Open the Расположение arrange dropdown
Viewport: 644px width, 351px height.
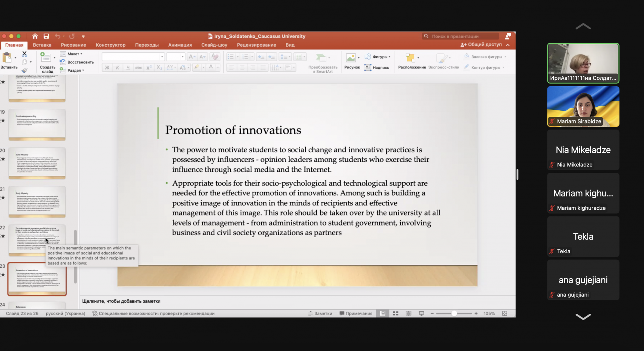(412, 61)
